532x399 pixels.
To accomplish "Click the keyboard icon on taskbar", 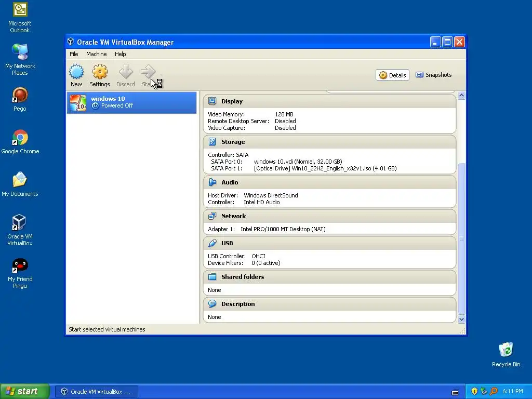I will coord(455,392).
